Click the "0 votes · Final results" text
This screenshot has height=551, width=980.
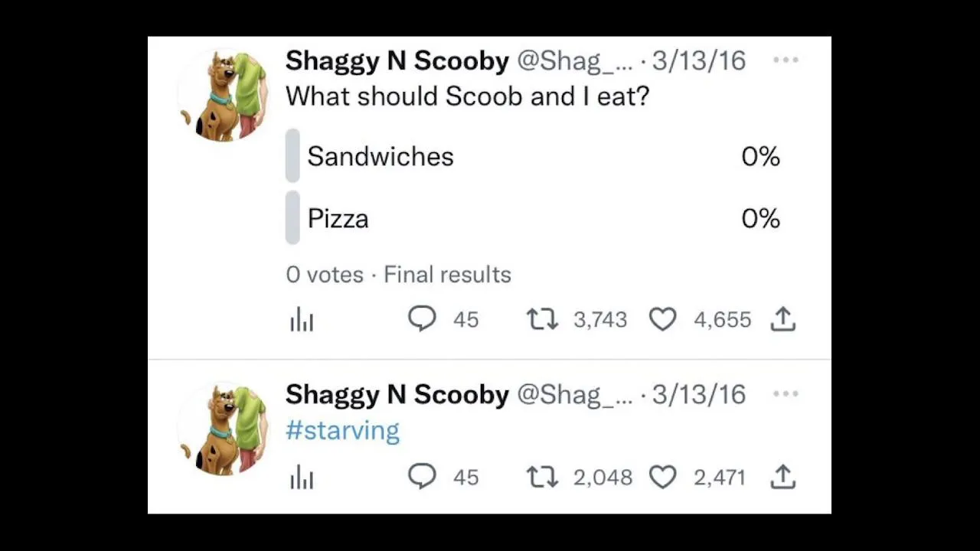point(398,275)
